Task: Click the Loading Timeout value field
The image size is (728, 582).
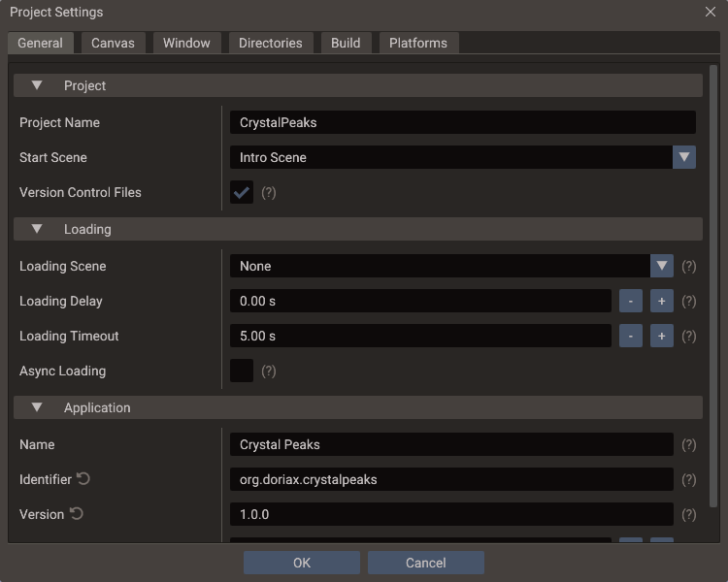Action: (x=420, y=336)
